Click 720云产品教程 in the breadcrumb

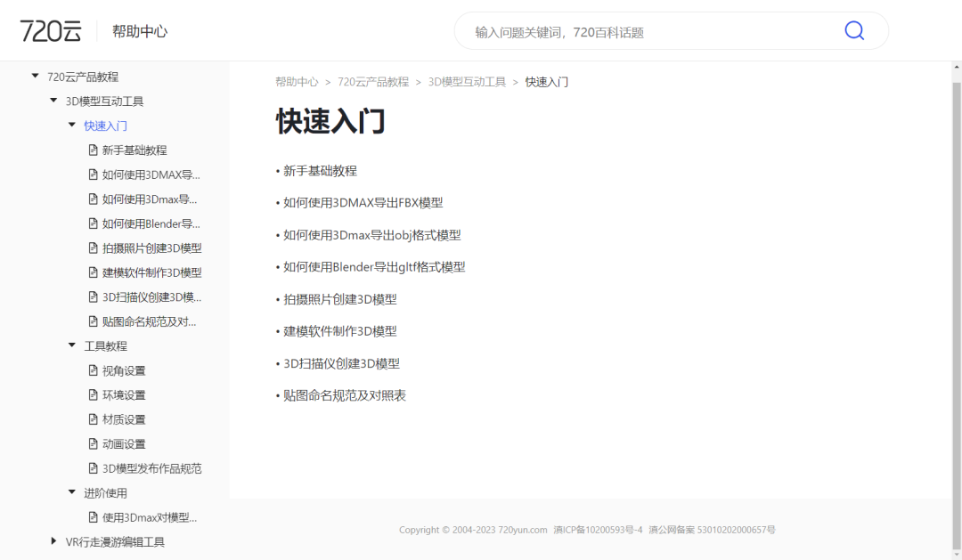click(x=372, y=82)
